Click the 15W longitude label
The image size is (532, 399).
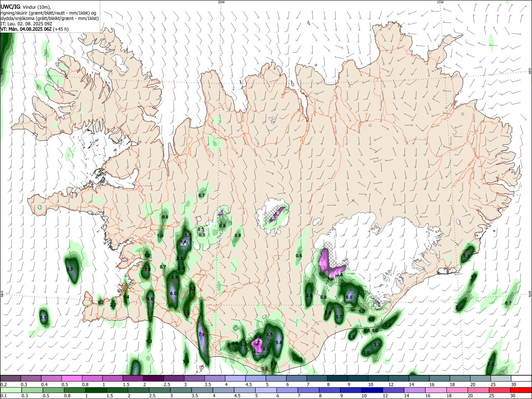[x=440, y=2]
